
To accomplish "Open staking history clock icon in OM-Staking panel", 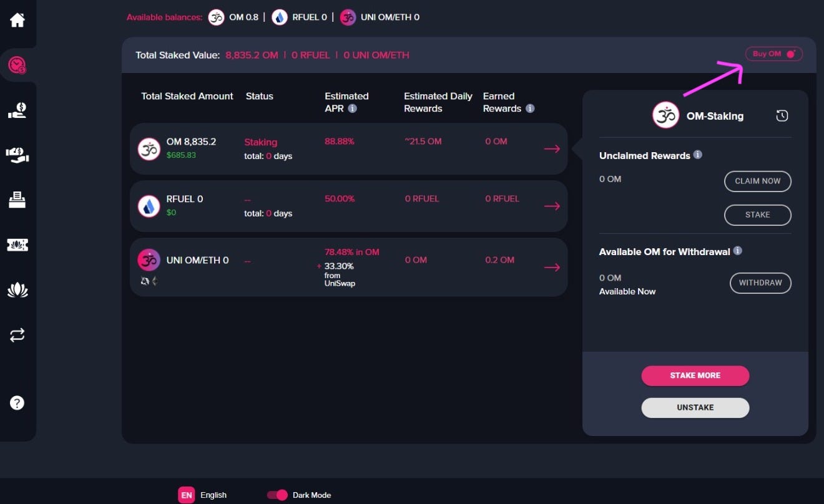I will coord(782,115).
